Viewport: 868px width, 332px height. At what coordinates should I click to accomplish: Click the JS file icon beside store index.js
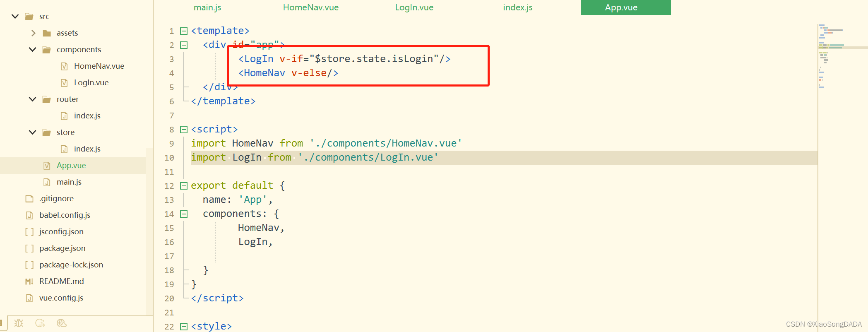[x=64, y=149]
